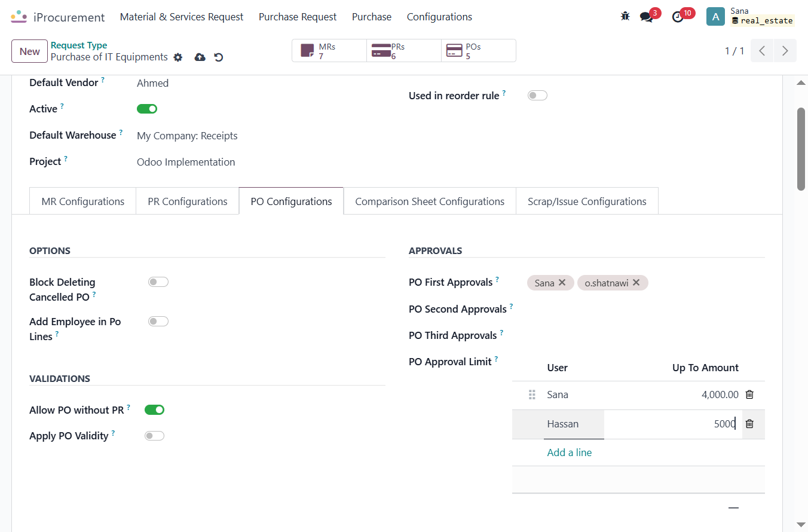Click the gear actions icon beside request name
The width and height of the screenshot is (808, 532).
pos(177,57)
